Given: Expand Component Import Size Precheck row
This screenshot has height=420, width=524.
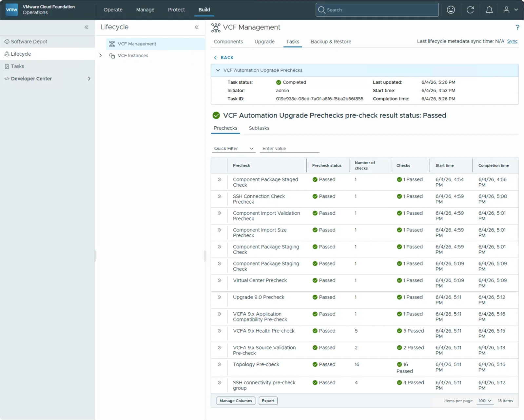Looking at the screenshot, I should coord(219,230).
